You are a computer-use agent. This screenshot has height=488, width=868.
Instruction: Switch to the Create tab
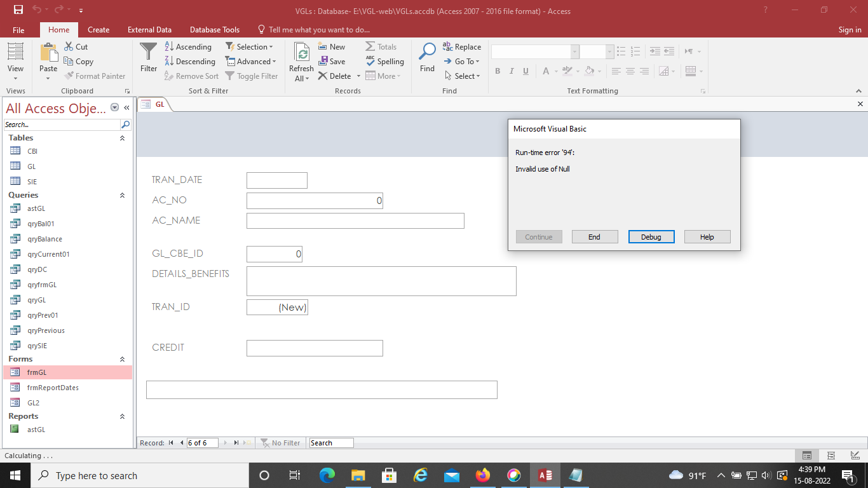pos(98,30)
